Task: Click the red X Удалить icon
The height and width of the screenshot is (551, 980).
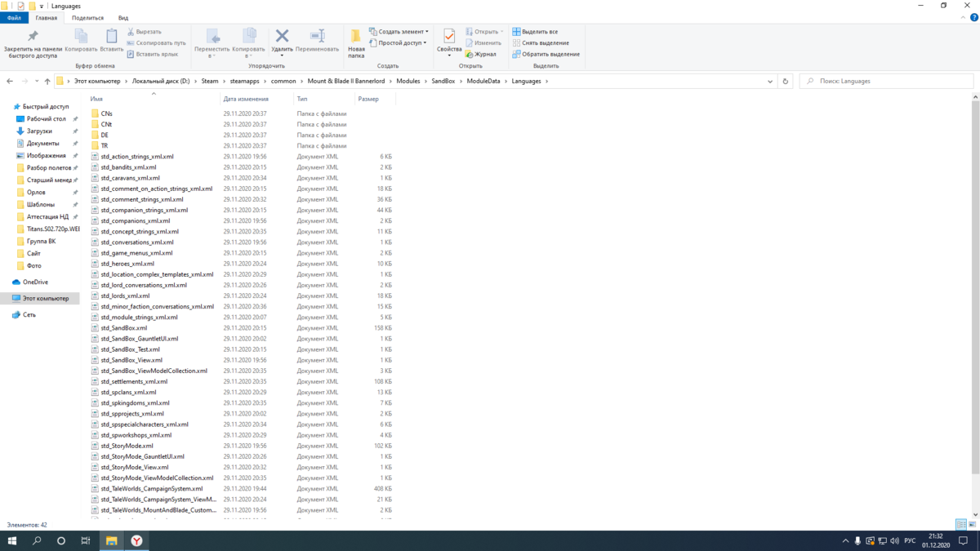Action: [x=282, y=36]
